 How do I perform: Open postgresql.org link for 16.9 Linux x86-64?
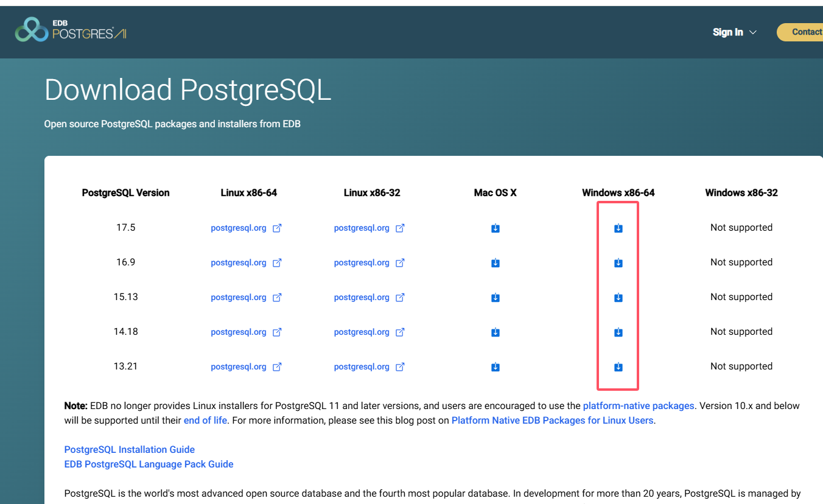(239, 263)
